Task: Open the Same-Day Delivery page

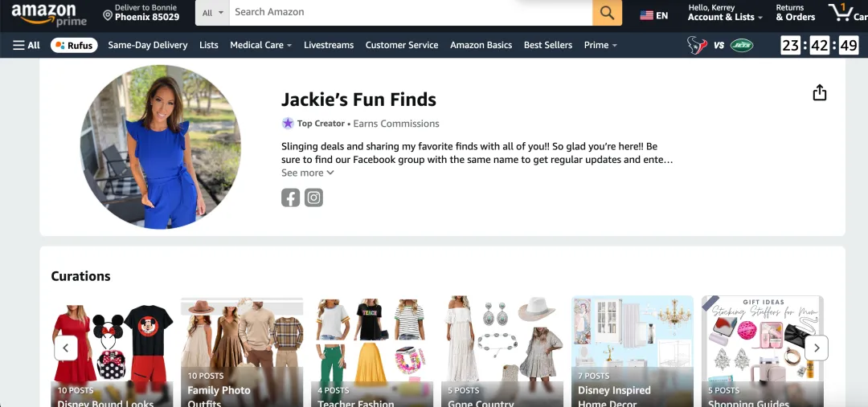Action: click(148, 45)
